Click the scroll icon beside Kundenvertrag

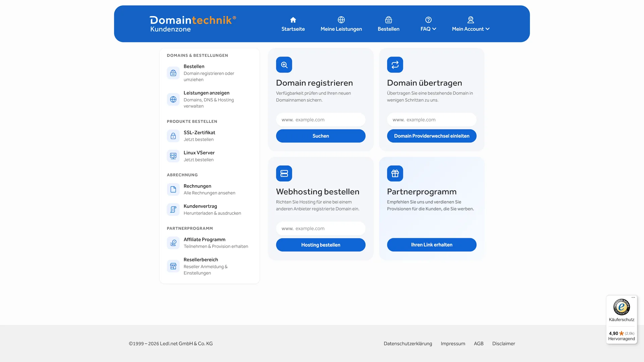click(173, 209)
